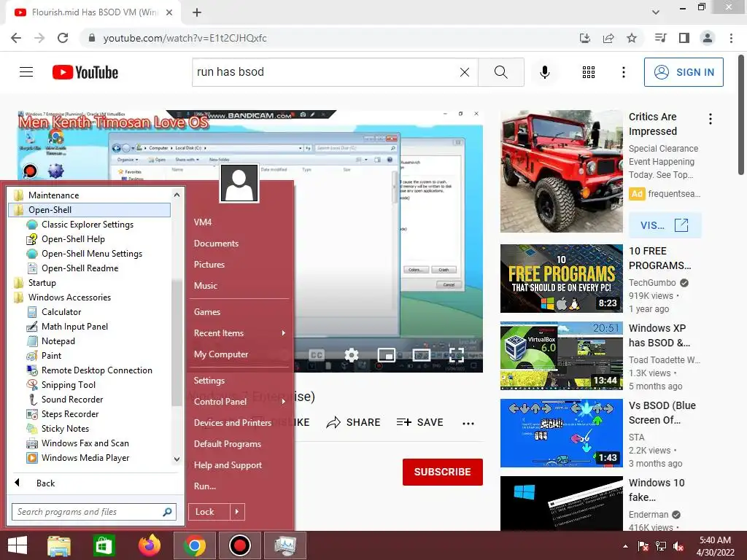The height and width of the screenshot is (560, 747).
Task: Click the start menu programs scrollbar
Action: tap(177, 343)
